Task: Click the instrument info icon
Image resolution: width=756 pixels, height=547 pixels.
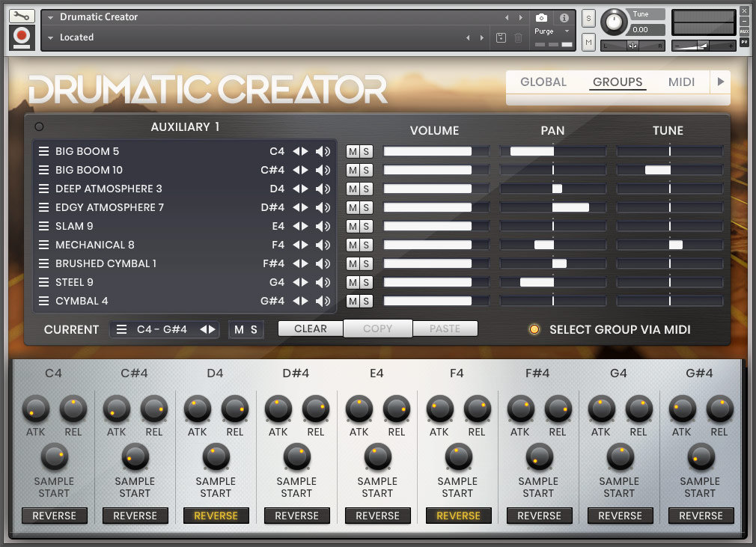Action: coord(564,17)
